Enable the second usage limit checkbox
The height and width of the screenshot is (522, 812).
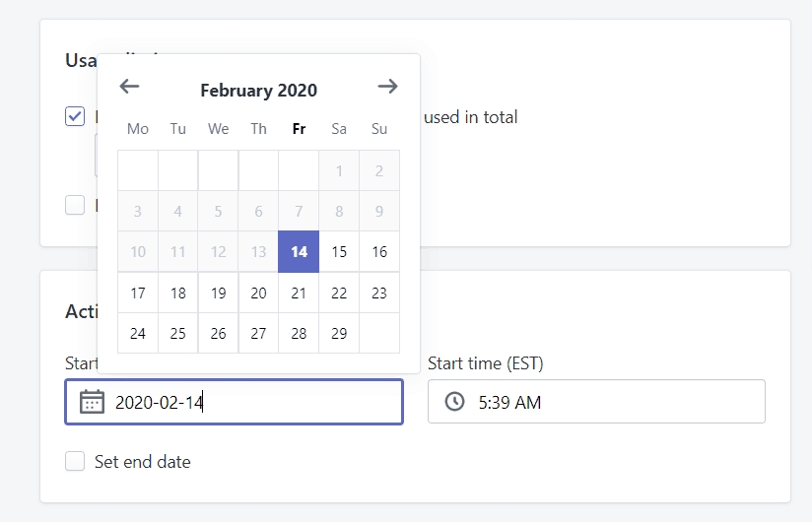[x=75, y=205]
